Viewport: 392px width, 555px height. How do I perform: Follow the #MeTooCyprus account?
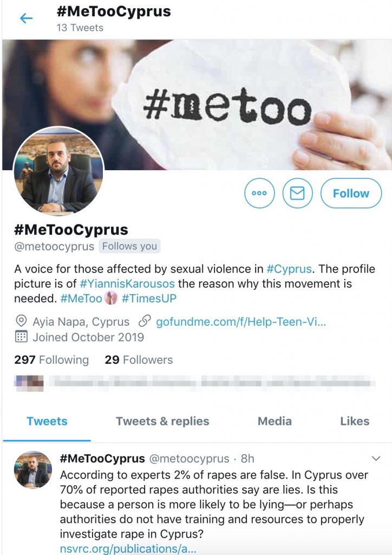click(351, 193)
